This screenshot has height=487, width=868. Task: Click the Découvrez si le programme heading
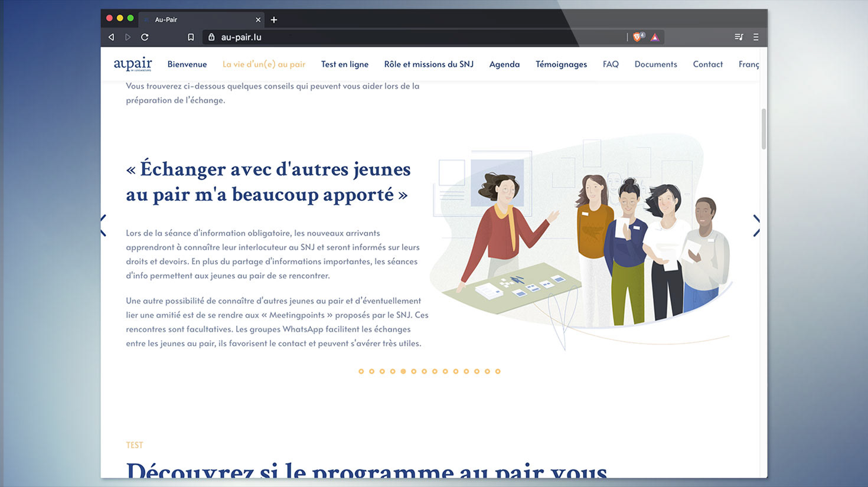pyautogui.click(x=367, y=469)
